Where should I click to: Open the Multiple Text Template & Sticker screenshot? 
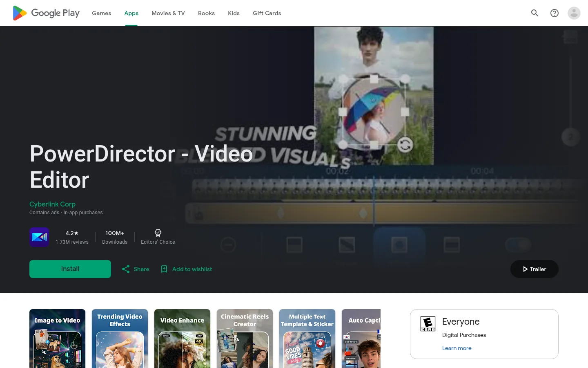307,339
